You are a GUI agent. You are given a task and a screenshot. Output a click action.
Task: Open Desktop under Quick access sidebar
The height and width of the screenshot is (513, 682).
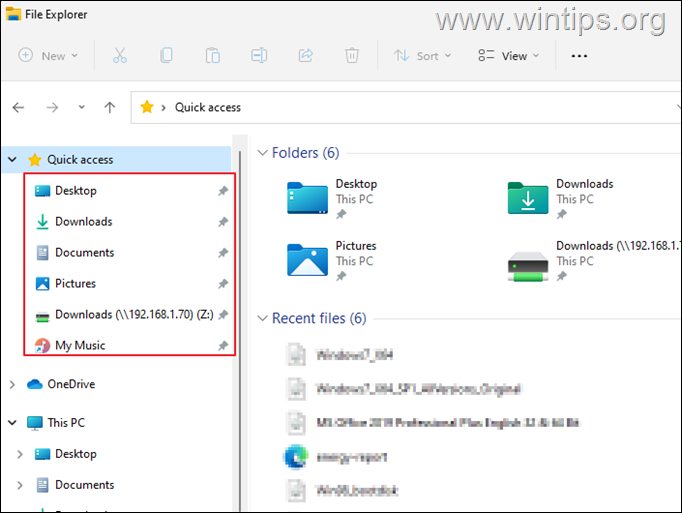coord(76,191)
